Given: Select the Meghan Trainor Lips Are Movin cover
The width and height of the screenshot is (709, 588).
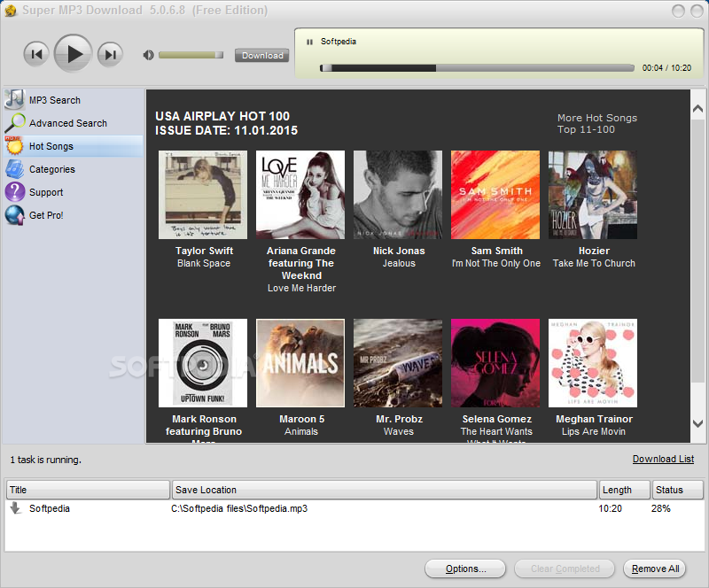Looking at the screenshot, I should click(x=593, y=363).
